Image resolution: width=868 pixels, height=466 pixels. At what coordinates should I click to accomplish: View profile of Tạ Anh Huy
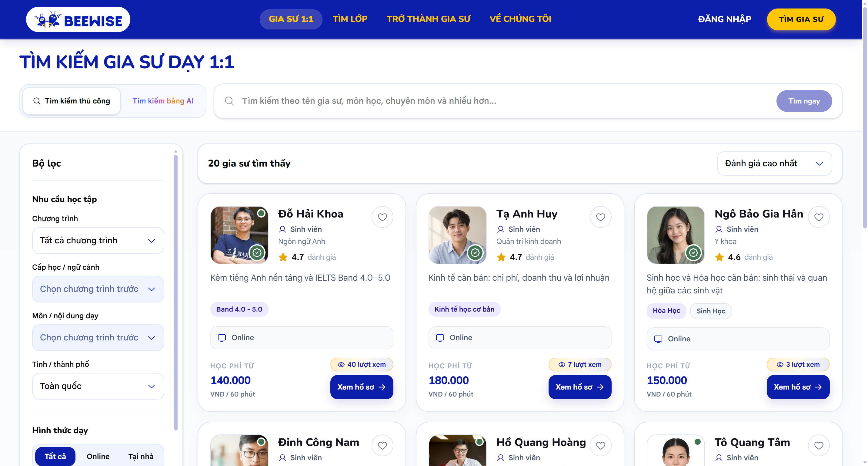point(579,387)
